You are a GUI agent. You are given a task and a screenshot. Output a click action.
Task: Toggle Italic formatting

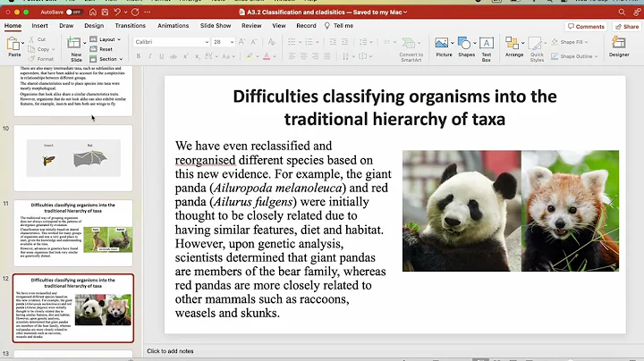point(150,56)
